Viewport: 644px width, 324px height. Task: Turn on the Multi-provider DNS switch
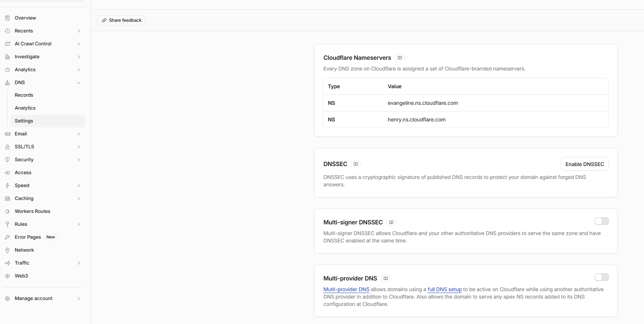(602, 277)
